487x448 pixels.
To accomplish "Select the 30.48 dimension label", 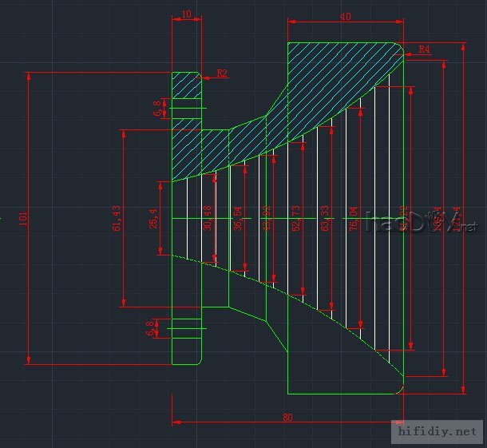I will 208,218.
